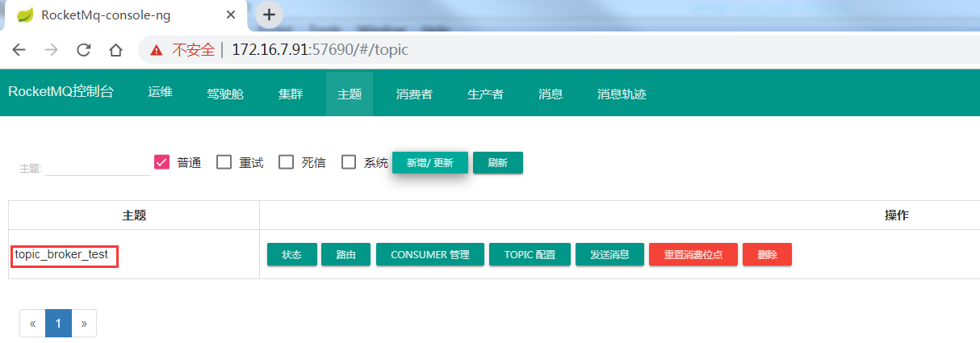Go to browser home icon
Image resolution: width=980 pixels, height=343 pixels.
click(x=115, y=49)
